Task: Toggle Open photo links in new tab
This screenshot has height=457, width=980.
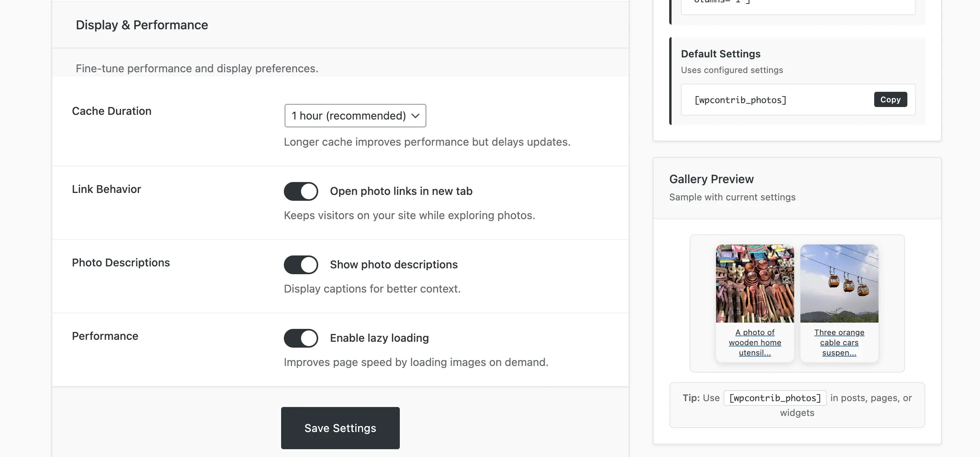Action: point(301,191)
